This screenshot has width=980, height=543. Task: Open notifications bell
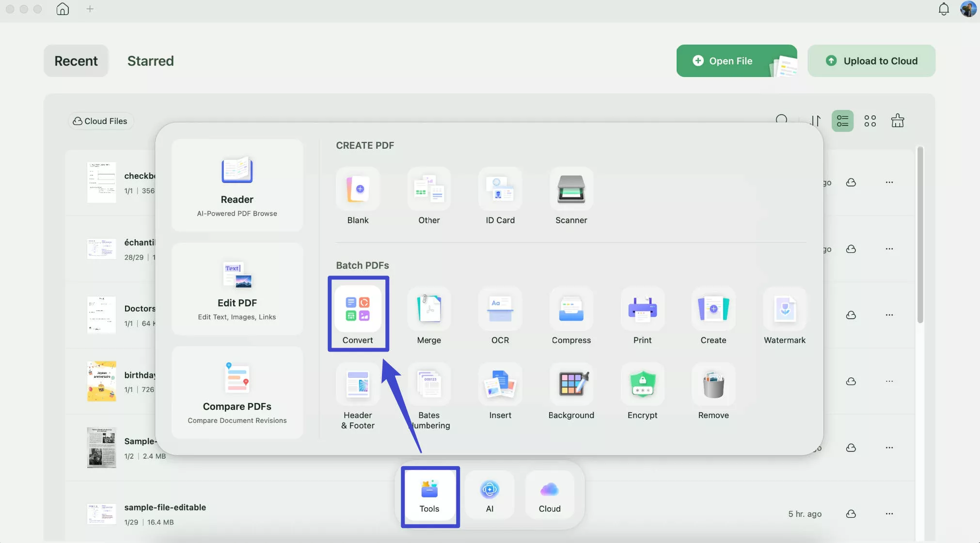tap(944, 9)
